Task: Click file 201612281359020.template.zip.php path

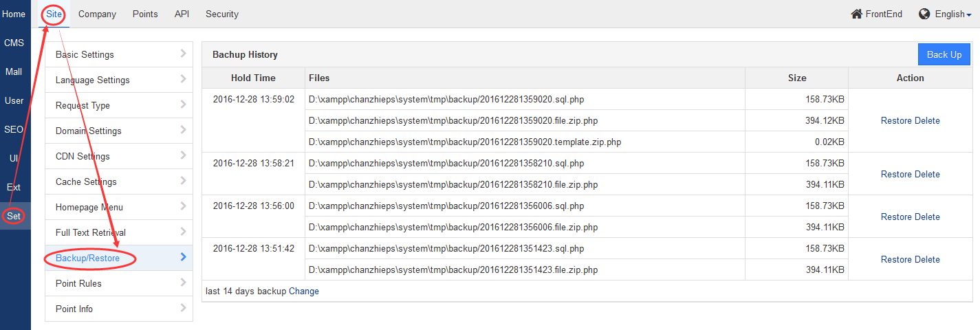Action: [465, 142]
